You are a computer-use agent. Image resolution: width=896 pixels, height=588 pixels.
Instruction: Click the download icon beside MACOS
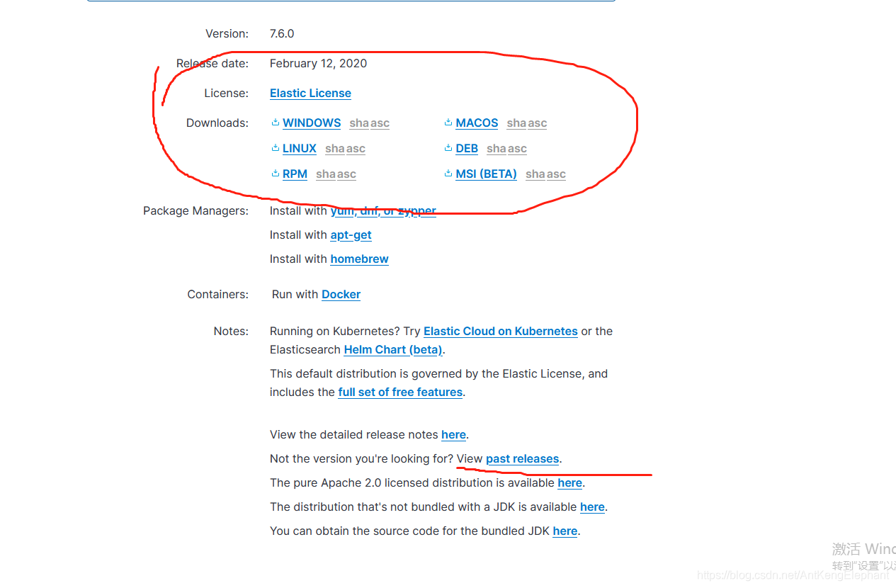(448, 123)
